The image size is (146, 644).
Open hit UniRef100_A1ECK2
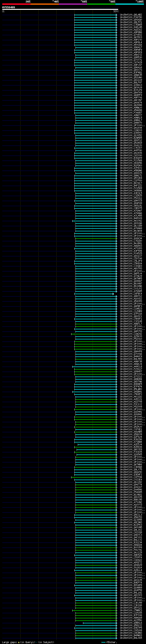tap(131, 30)
